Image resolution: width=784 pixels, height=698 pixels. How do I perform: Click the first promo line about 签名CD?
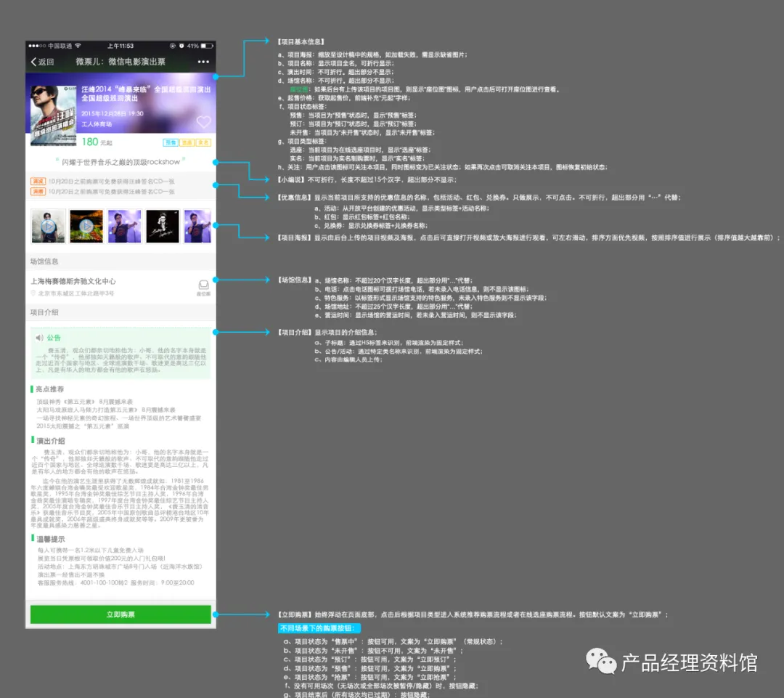[112, 181]
